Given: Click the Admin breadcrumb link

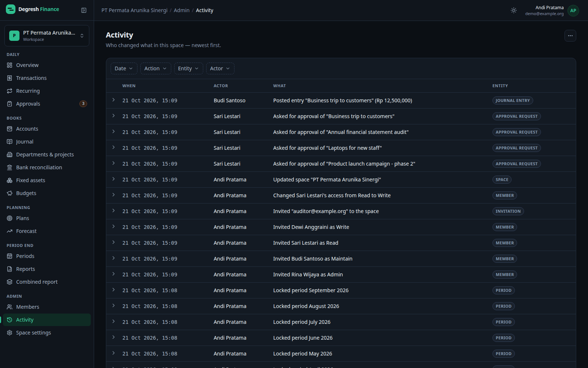Looking at the screenshot, I should tap(182, 10).
